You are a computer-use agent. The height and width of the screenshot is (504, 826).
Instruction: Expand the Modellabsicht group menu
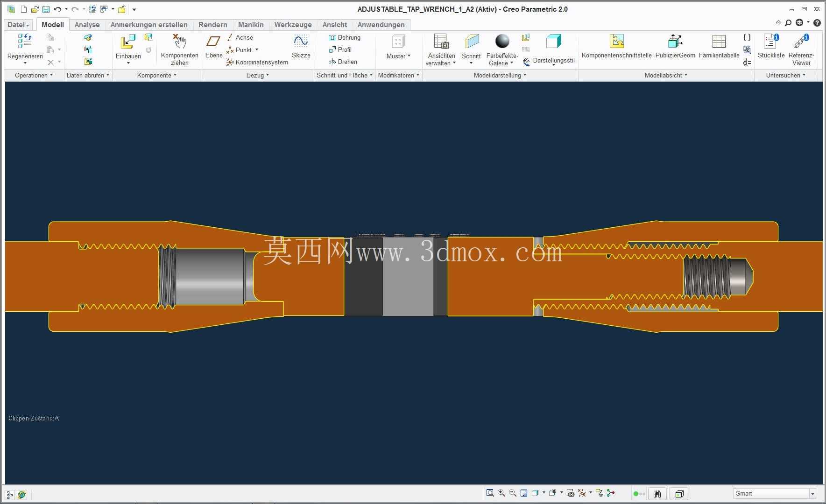click(666, 75)
